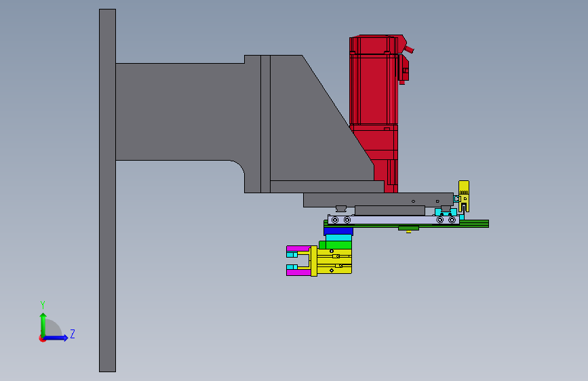588x381 pixels.
Task: Click the blue Z axis arrow of triad
Action: (56, 338)
